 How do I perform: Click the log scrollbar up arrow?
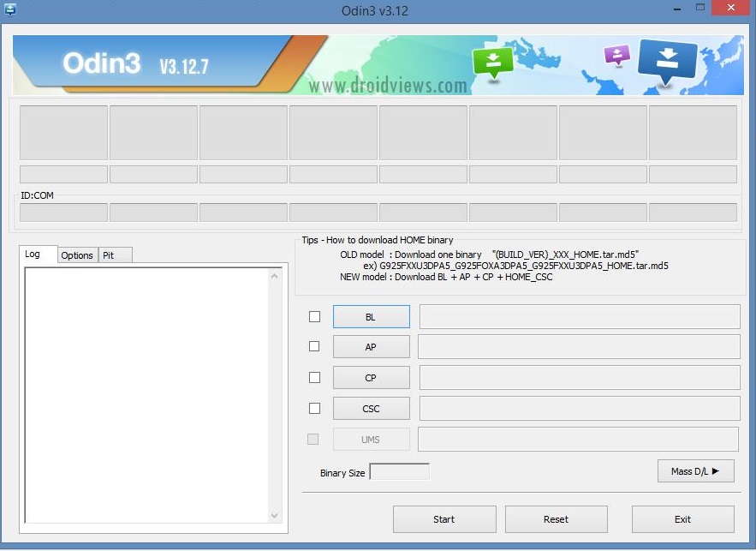(274, 277)
